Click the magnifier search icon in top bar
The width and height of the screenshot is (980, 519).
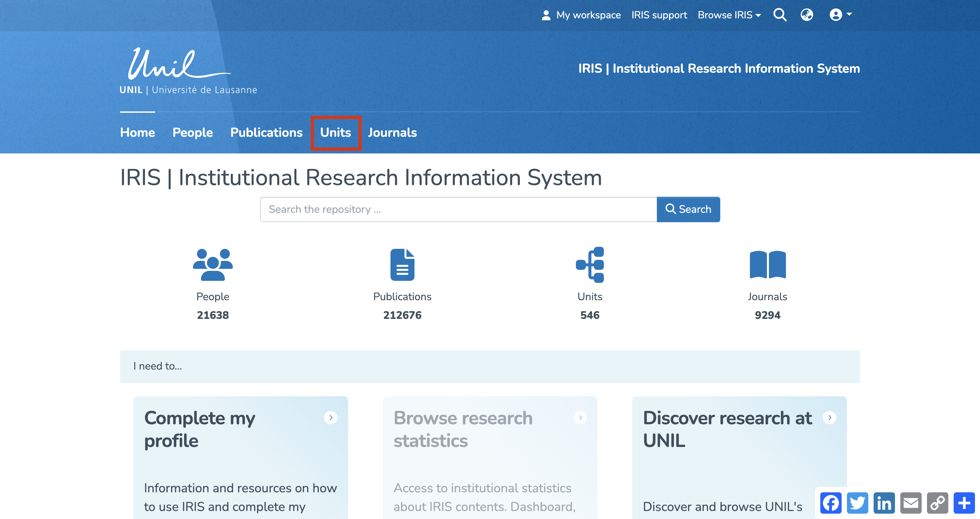point(780,15)
